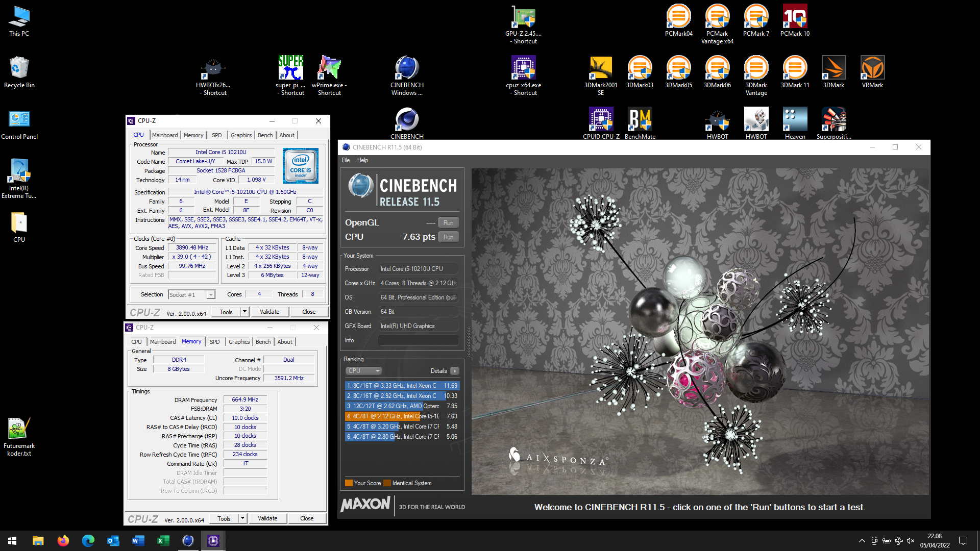Select ranking row 4C/8T @ 2.12 GHz i5
Viewport: 980px width, 551px height.
tap(402, 416)
